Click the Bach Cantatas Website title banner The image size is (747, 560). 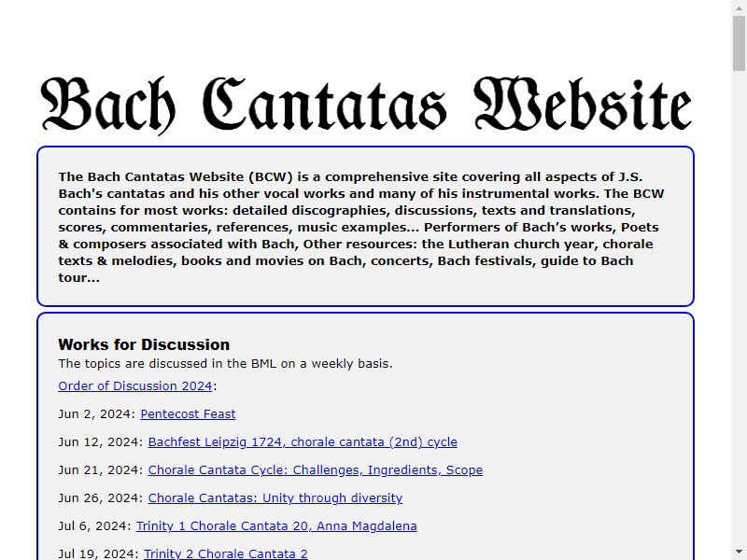pyautogui.click(x=365, y=105)
